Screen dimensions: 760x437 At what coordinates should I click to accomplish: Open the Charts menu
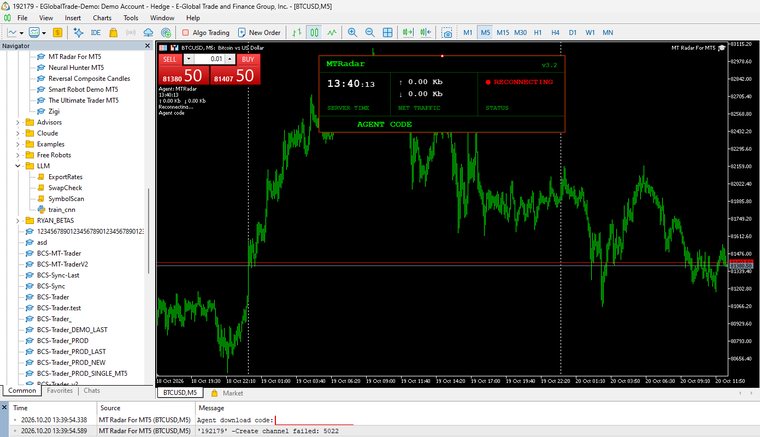[x=102, y=18]
